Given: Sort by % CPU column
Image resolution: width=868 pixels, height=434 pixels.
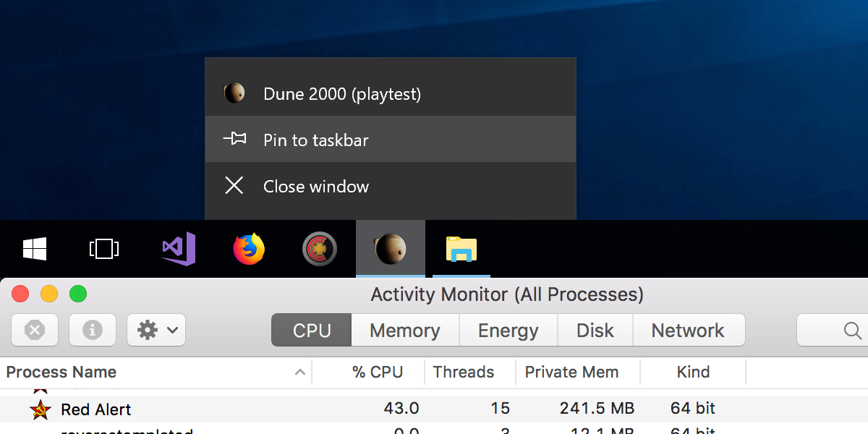Looking at the screenshot, I should click(x=369, y=372).
